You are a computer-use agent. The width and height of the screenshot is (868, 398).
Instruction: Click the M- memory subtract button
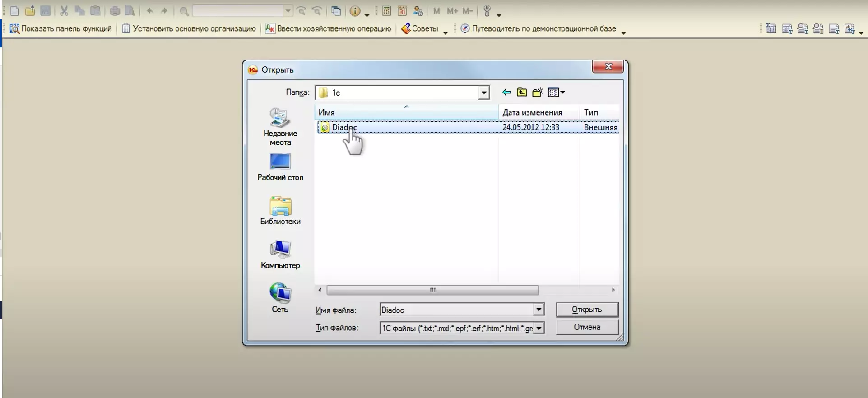pyautogui.click(x=468, y=11)
